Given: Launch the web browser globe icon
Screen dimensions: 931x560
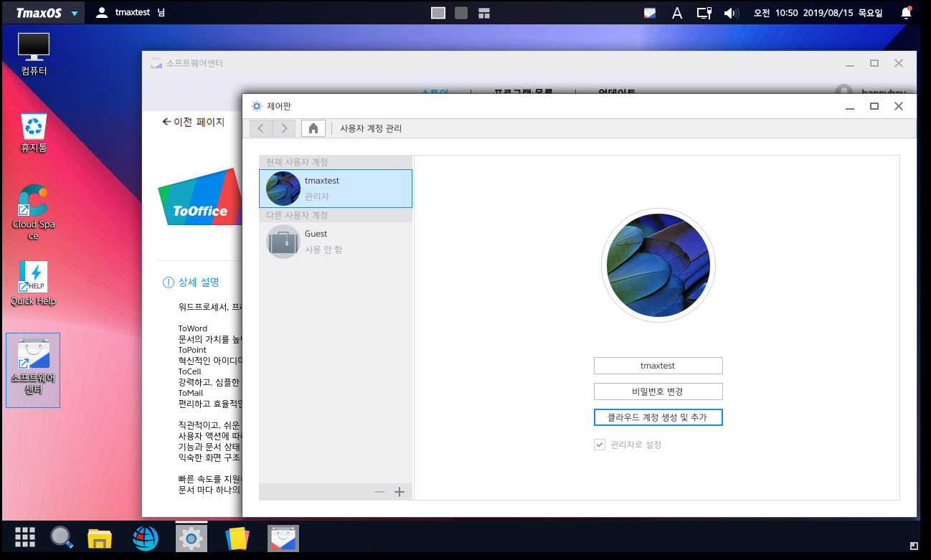Looking at the screenshot, I should point(145,538).
